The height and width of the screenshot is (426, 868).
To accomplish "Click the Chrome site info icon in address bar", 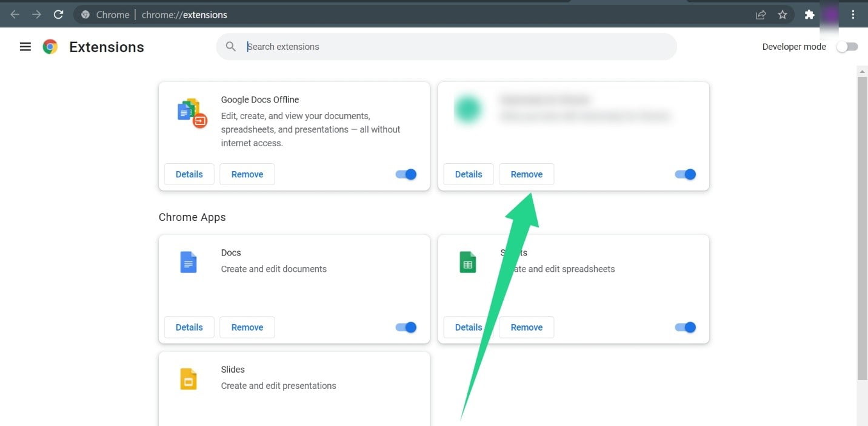I will (x=85, y=15).
